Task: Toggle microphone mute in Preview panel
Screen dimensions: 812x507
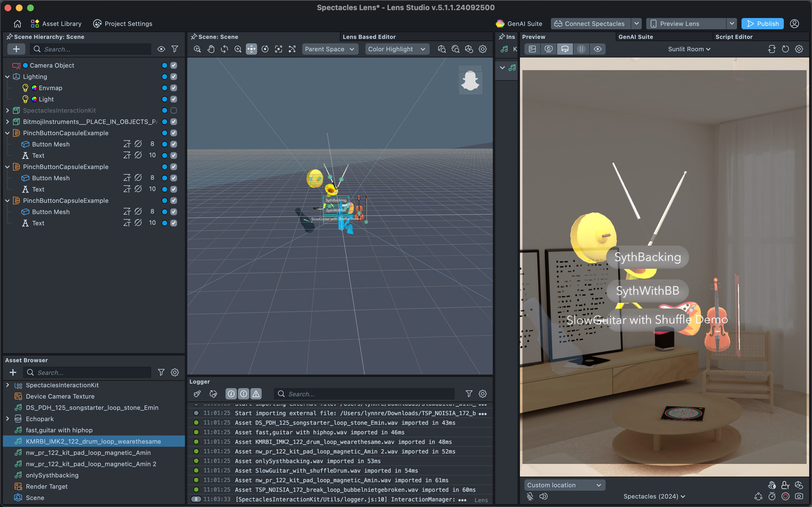Action: point(530,496)
